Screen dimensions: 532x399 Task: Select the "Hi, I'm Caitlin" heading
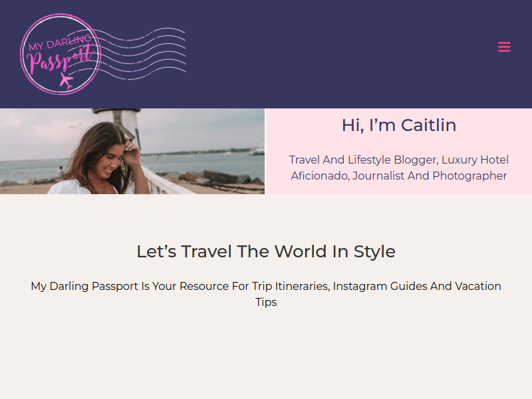(x=398, y=125)
